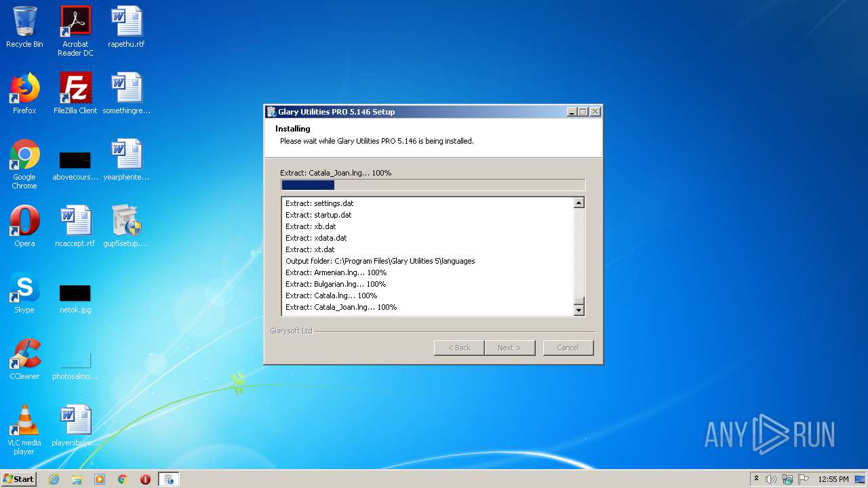Launch Acrobat Reader DC from the desktop
Viewport: 868px width, 488px height.
click(75, 31)
